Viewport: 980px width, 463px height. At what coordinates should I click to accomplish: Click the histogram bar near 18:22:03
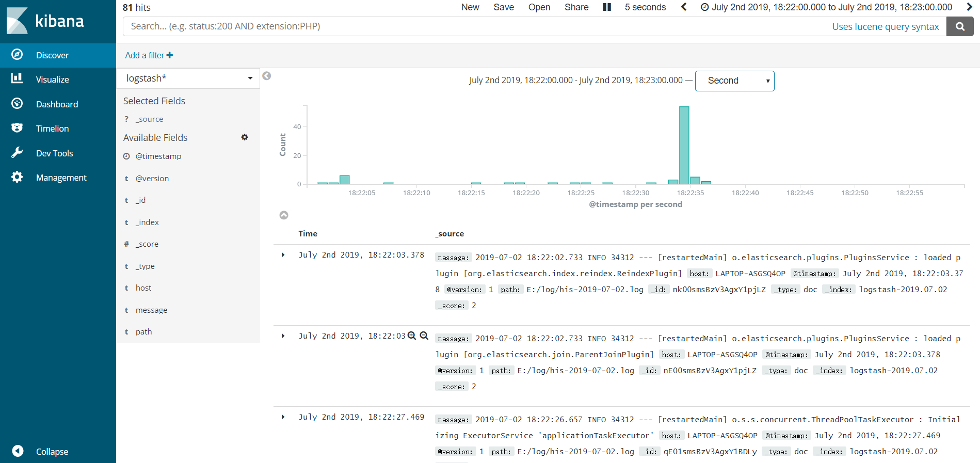[345, 180]
